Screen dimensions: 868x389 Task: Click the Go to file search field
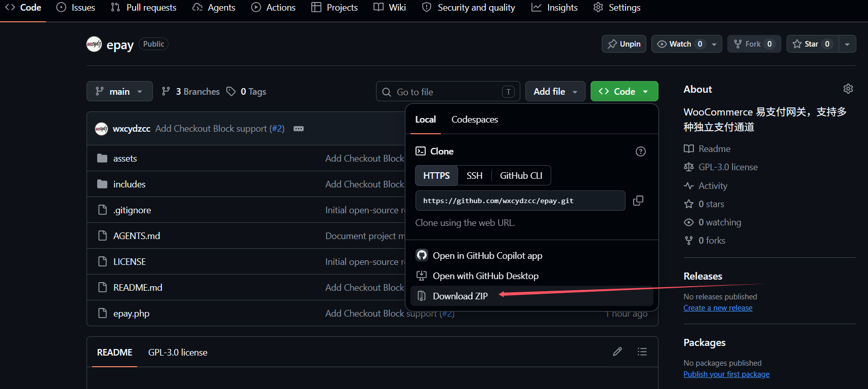(448, 92)
